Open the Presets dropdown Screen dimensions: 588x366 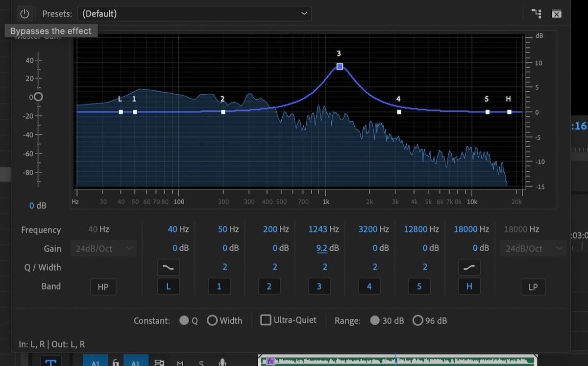[x=194, y=13]
